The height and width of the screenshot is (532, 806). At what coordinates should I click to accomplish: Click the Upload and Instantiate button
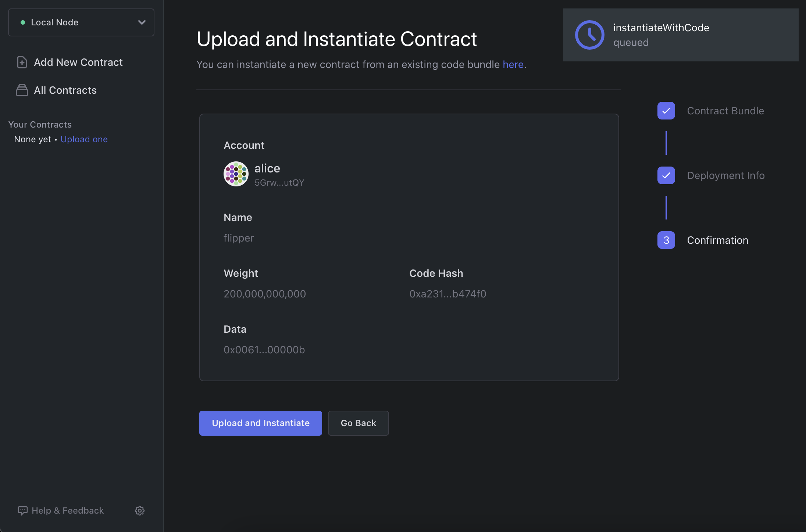click(x=261, y=423)
